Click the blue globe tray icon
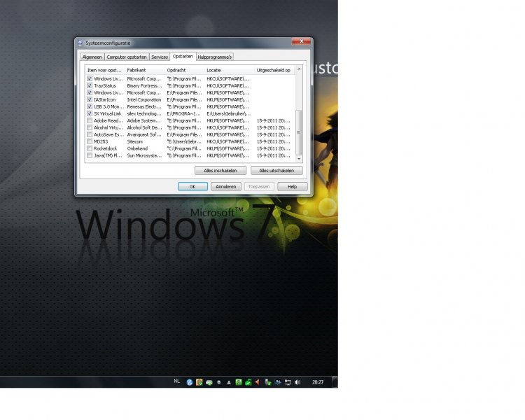The image size is (525, 420). tap(190, 382)
